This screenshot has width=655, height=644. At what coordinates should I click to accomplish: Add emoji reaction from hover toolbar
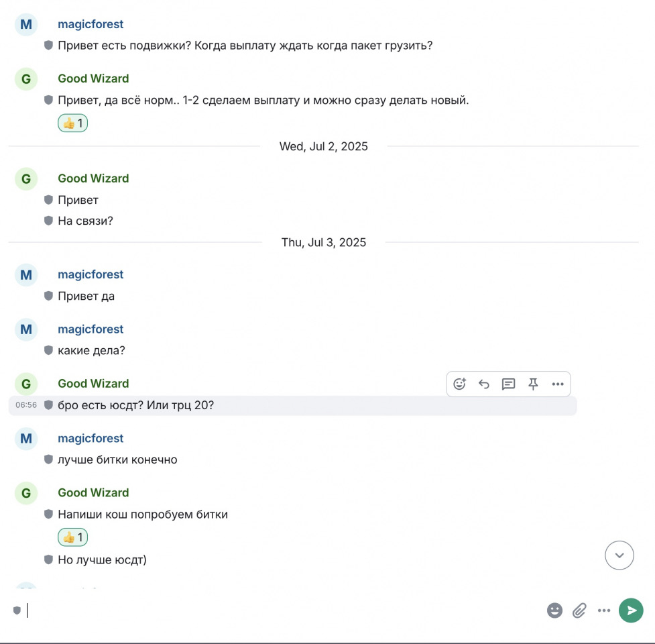point(459,384)
